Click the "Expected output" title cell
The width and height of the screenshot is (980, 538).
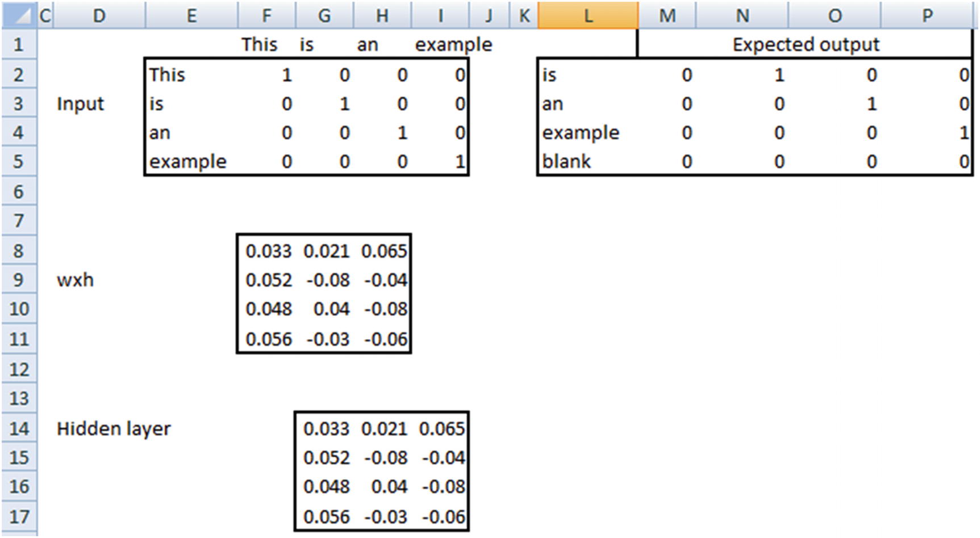coord(806,44)
